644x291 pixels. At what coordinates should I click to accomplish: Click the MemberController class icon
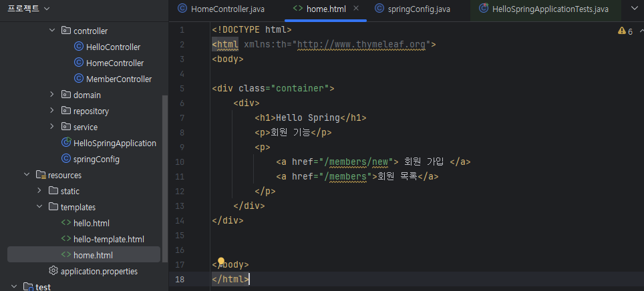[78, 78]
